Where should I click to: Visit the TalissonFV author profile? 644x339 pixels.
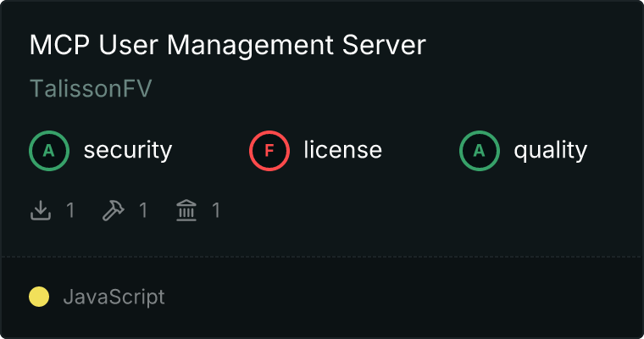click(91, 90)
